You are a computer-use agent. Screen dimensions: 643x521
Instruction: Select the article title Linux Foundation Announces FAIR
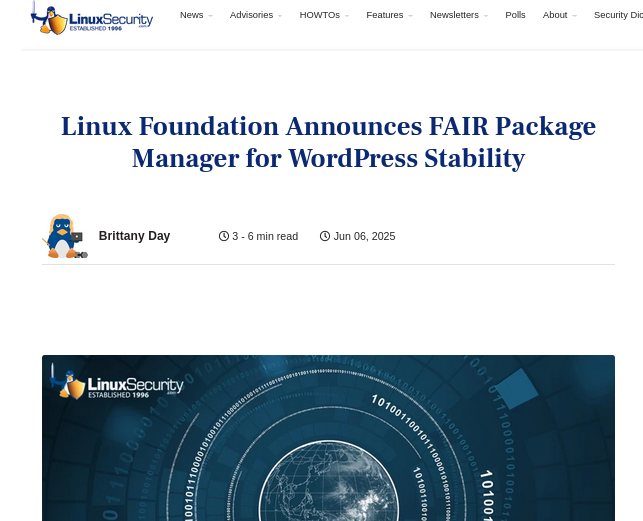pyautogui.click(x=328, y=142)
